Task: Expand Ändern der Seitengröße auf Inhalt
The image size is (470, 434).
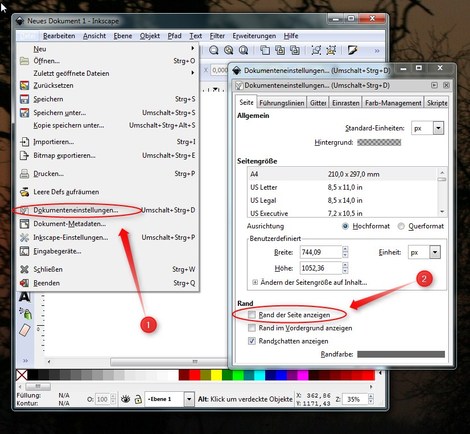Action: click(255, 282)
